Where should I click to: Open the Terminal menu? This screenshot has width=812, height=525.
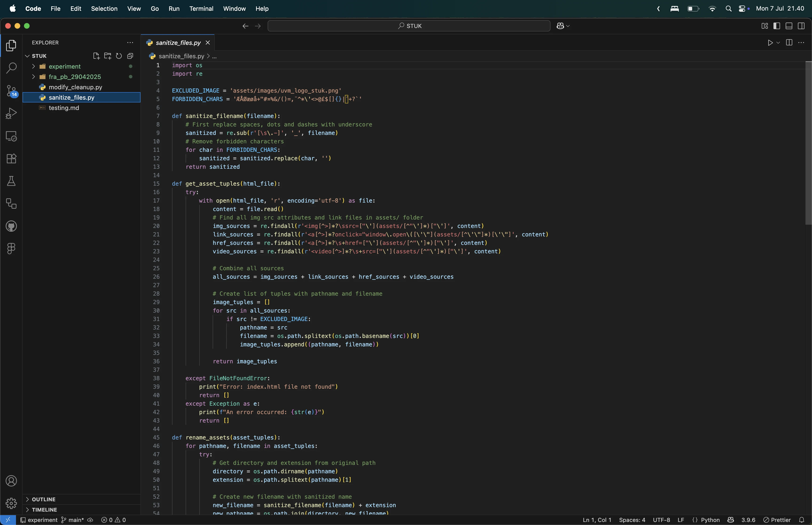(x=201, y=8)
